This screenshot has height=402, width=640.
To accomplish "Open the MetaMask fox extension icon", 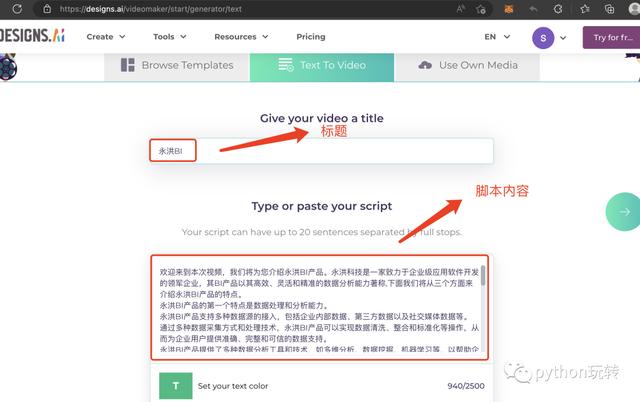I will [x=509, y=9].
